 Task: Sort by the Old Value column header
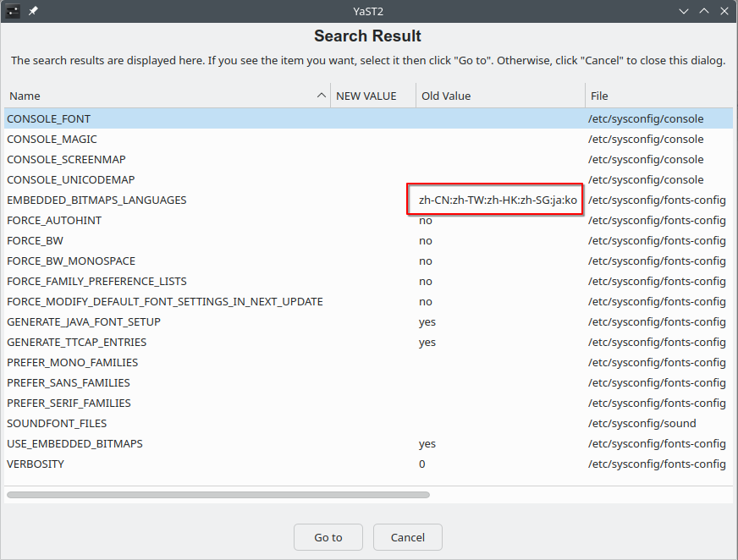point(500,96)
